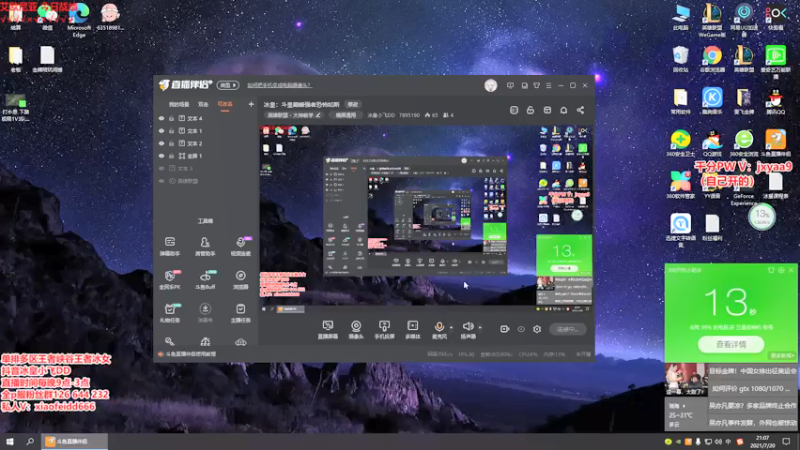Click the message icon in the title bar
Image resolution: width=800 pixels, height=450 pixels.
[510, 85]
